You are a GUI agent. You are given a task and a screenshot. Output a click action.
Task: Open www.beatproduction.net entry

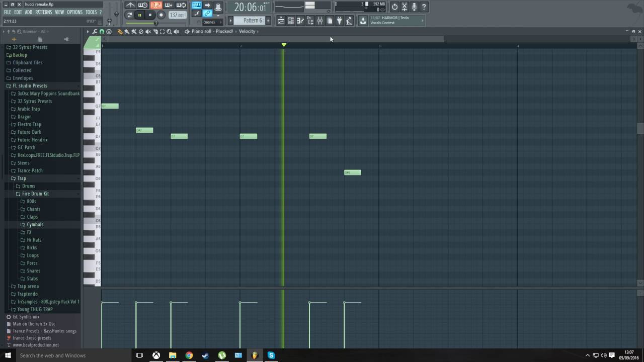(x=36, y=345)
